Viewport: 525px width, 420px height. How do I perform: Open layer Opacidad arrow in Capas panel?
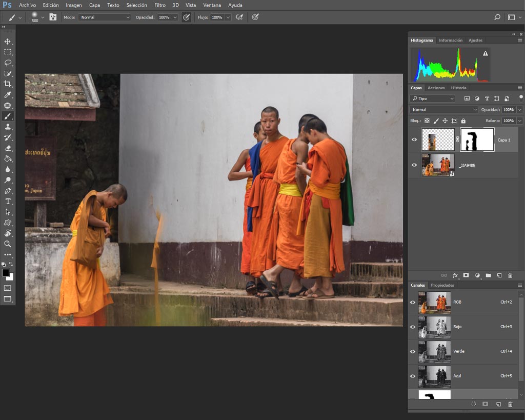click(520, 110)
